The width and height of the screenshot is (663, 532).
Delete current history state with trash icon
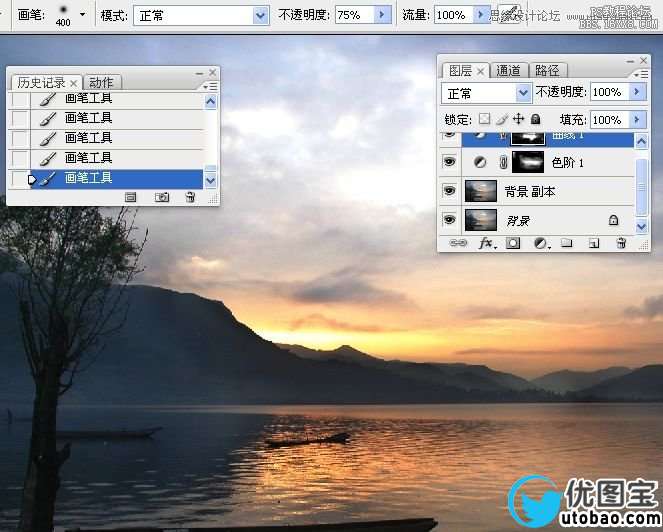[190, 197]
